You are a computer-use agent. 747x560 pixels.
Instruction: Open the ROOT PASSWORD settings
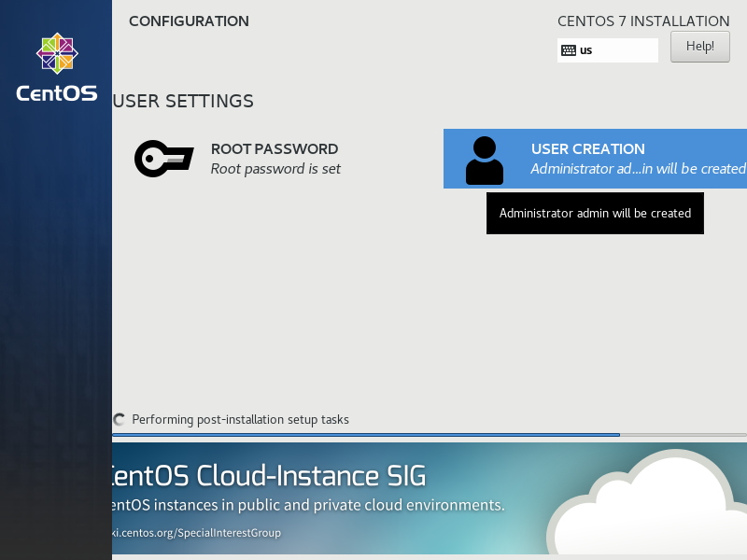click(x=275, y=148)
